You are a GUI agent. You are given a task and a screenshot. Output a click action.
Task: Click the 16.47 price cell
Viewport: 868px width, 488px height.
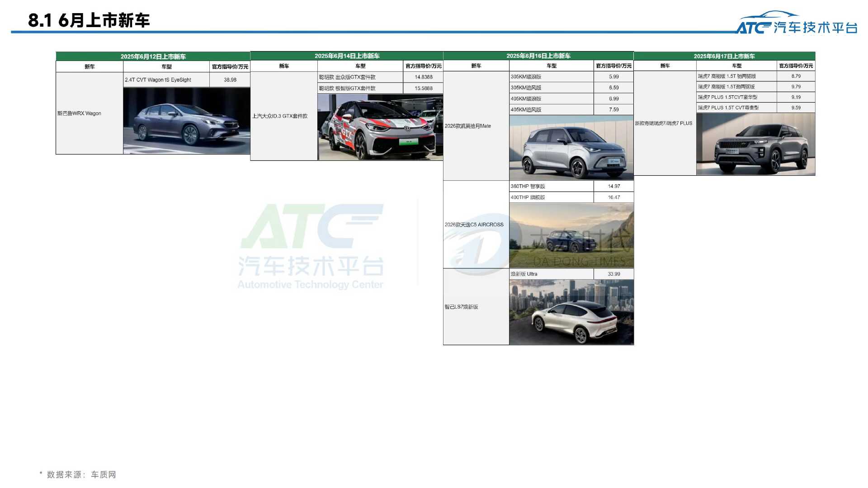coord(613,197)
